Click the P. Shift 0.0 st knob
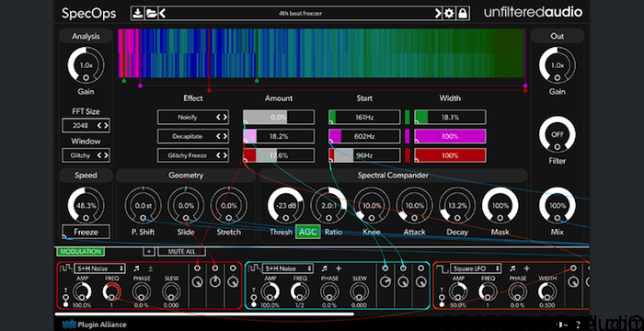The height and width of the screenshot is (331, 644). pos(143,205)
